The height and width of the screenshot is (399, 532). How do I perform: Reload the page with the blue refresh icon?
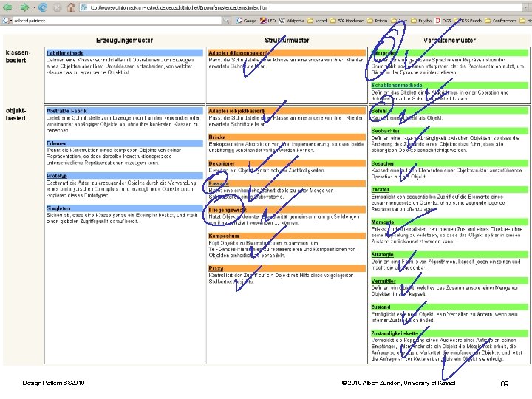click(x=43, y=7)
